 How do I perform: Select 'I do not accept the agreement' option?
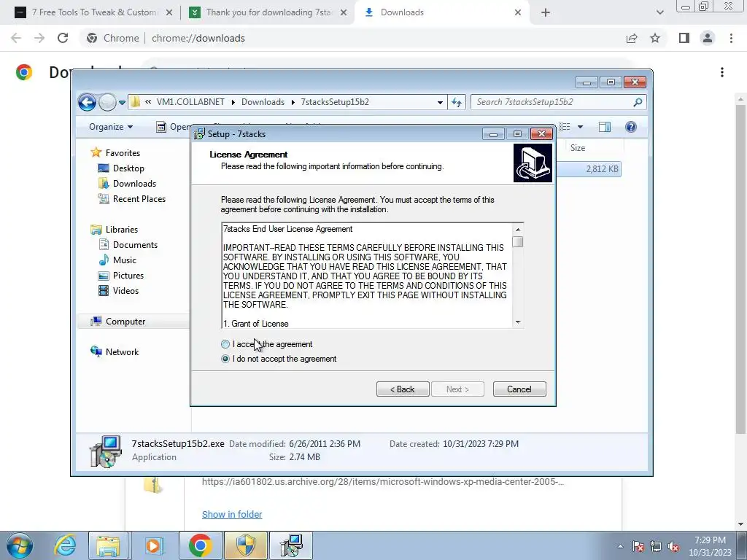[225, 359]
